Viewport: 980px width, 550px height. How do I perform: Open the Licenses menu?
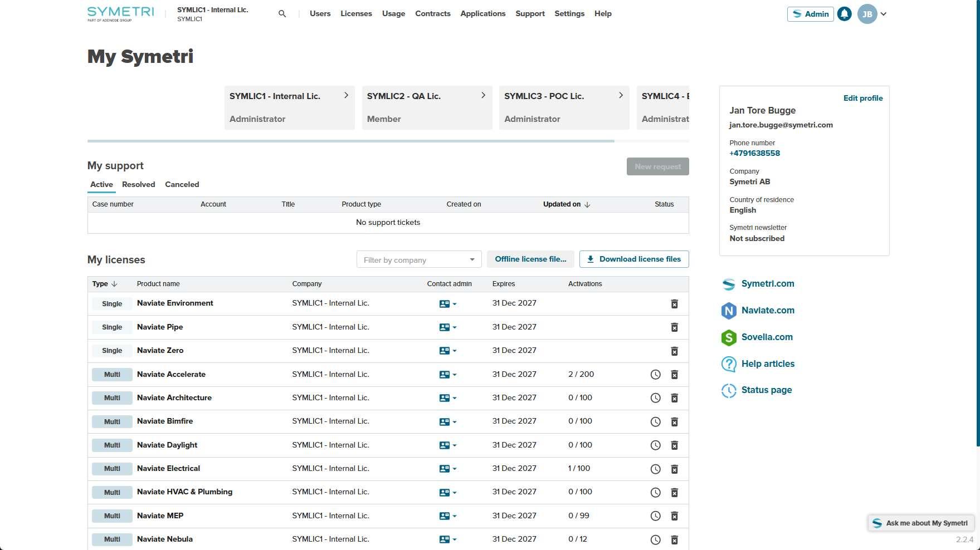(x=356, y=13)
